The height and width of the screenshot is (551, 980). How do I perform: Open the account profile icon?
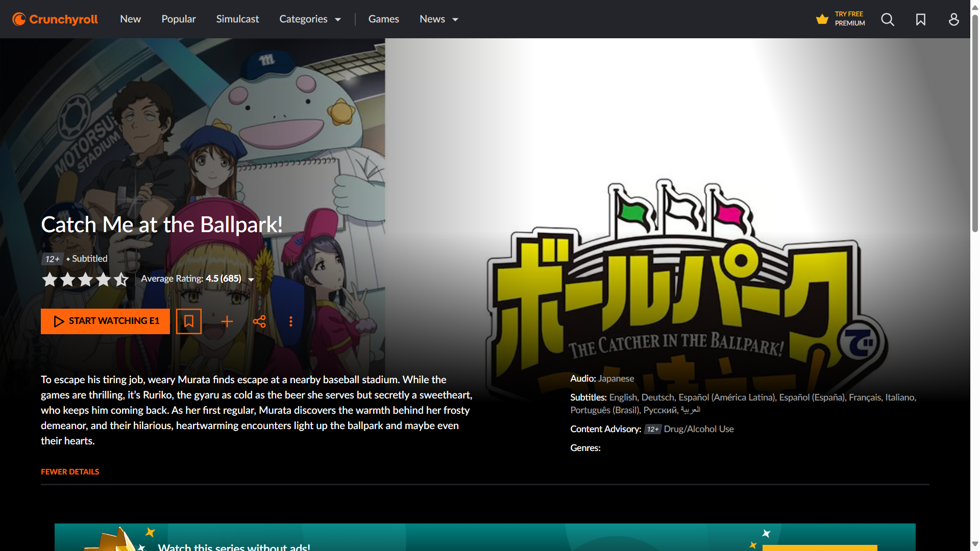(x=953, y=19)
